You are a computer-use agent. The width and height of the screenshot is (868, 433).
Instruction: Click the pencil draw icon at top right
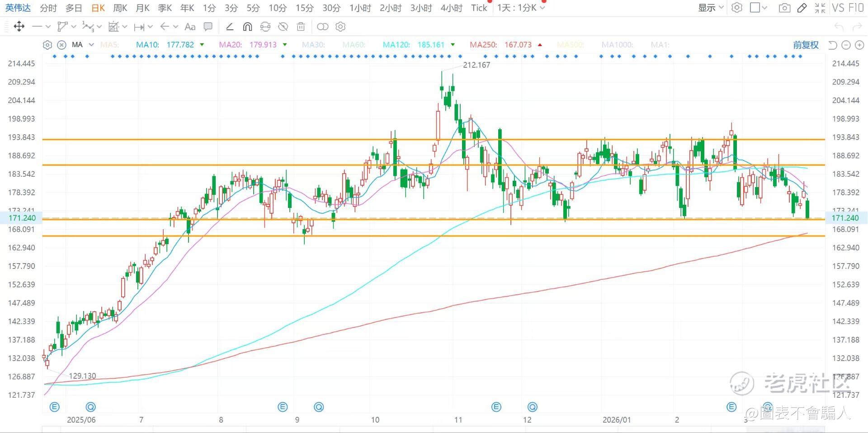[x=802, y=8]
